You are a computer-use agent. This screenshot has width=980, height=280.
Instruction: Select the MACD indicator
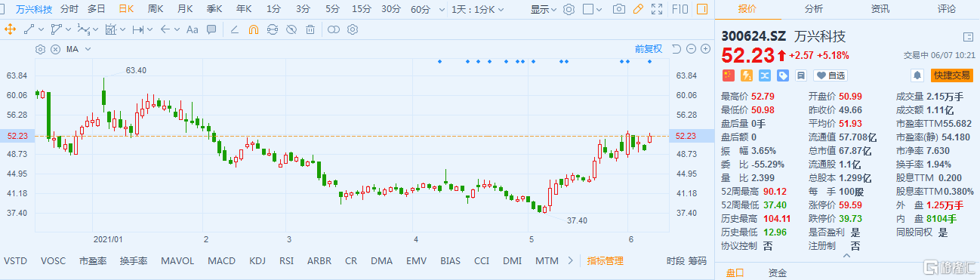click(222, 261)
